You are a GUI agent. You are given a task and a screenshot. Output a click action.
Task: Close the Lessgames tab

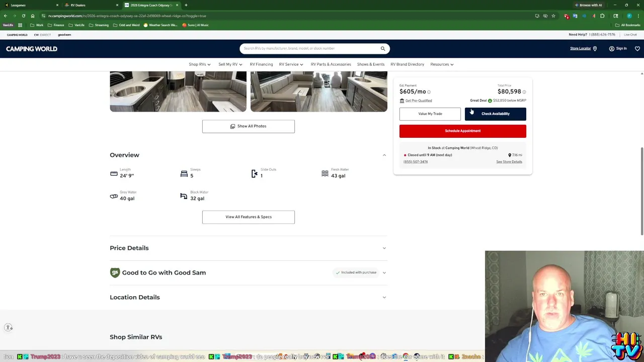click(57, 5)
